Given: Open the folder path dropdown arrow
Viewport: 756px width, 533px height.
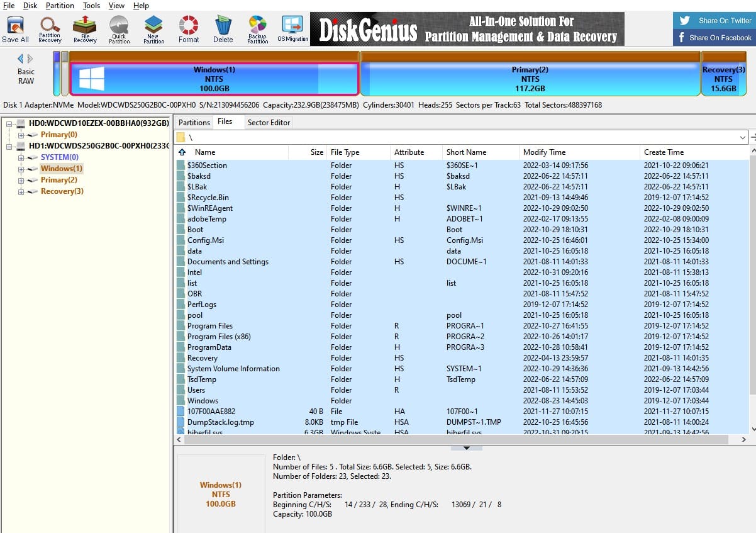Looking at the screenshot, I should coord(743,137).
